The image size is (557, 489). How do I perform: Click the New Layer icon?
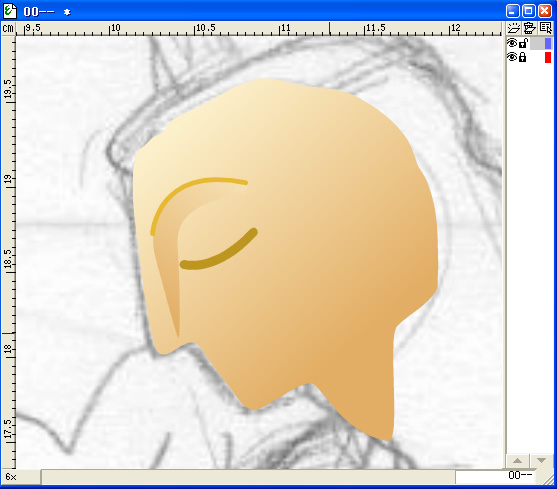[x=513, y=28]
